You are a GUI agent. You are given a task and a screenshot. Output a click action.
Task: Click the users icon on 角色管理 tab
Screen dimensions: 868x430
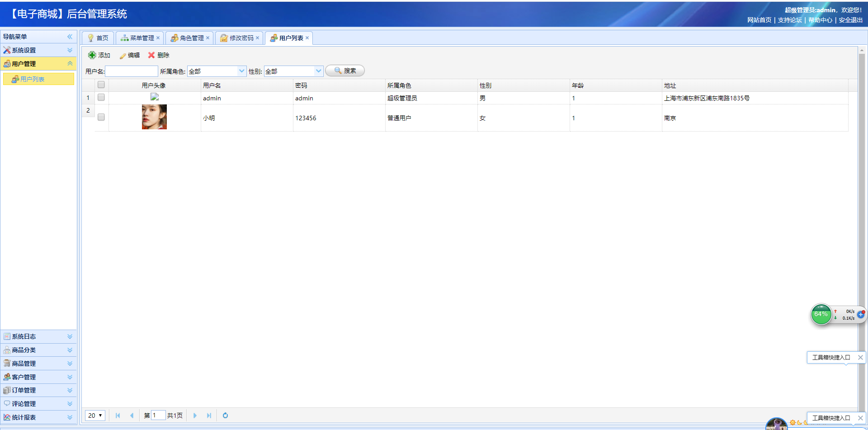(174, 38)
